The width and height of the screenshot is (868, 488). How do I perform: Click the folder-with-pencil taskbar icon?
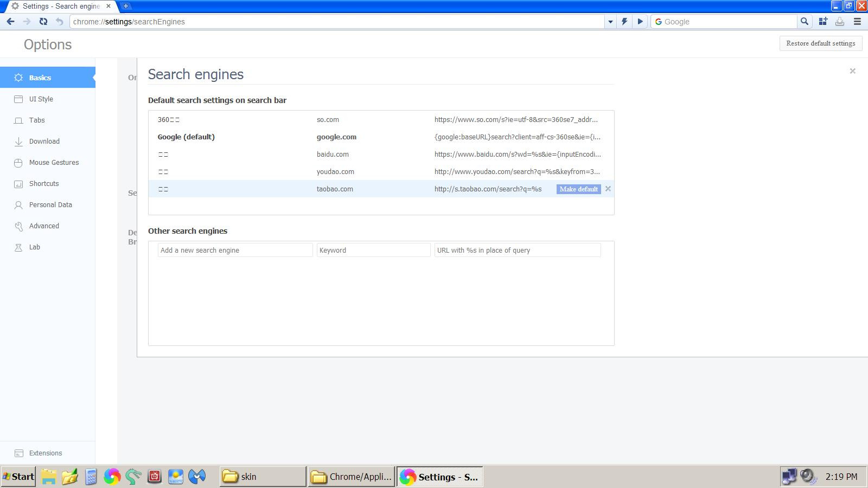(70, 477)
